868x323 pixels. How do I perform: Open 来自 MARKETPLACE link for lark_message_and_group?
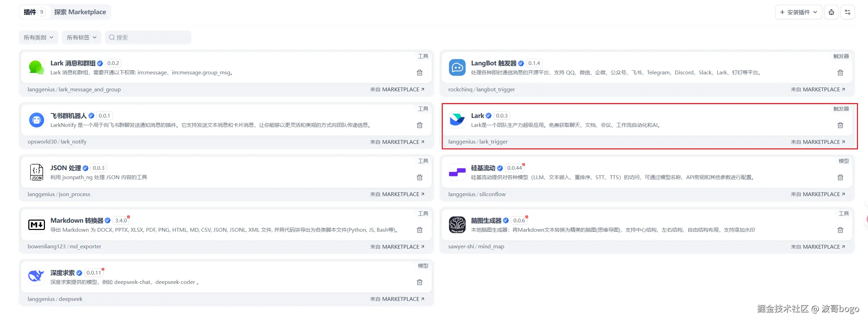[x=397, y=90]
